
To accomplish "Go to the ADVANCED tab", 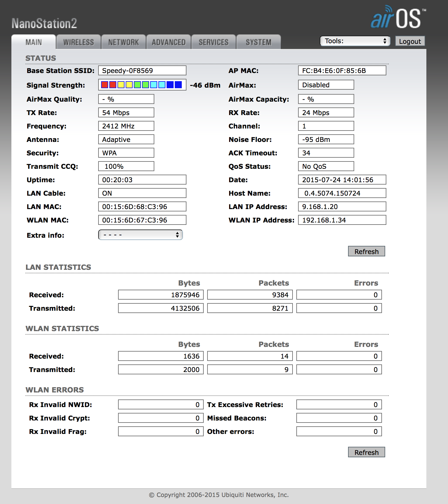I will 169,42.
